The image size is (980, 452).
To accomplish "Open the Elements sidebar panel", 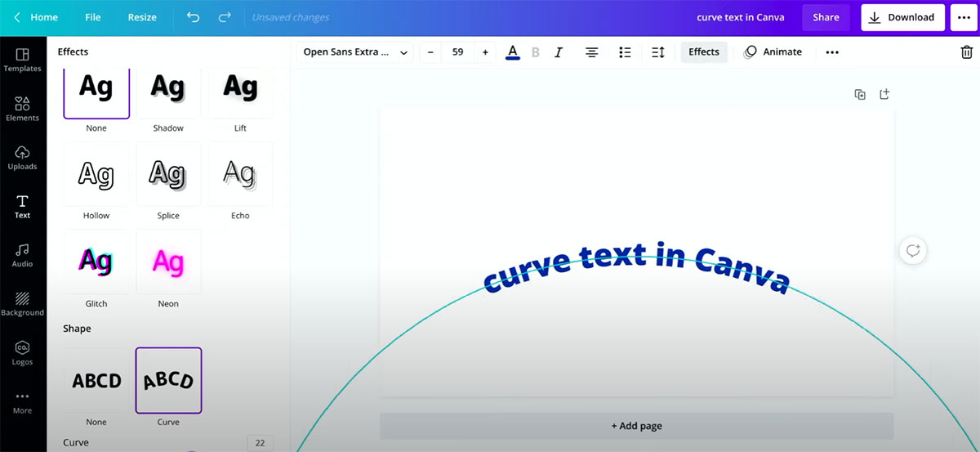I will coord(22,110).
